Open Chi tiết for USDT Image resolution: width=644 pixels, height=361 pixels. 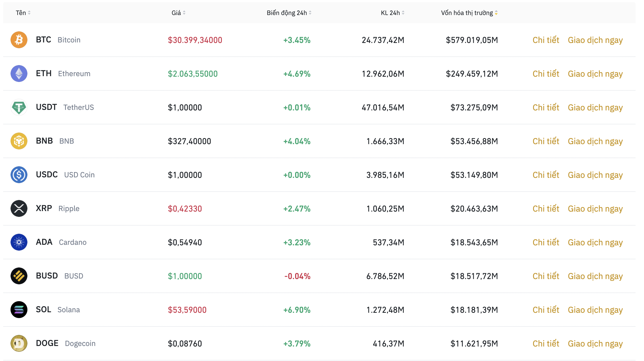[546, 107]
